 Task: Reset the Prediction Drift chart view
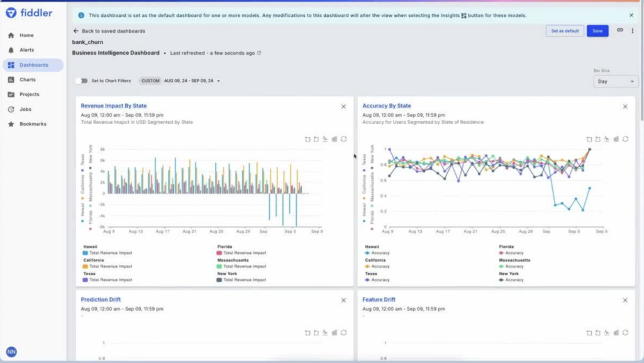344,333
